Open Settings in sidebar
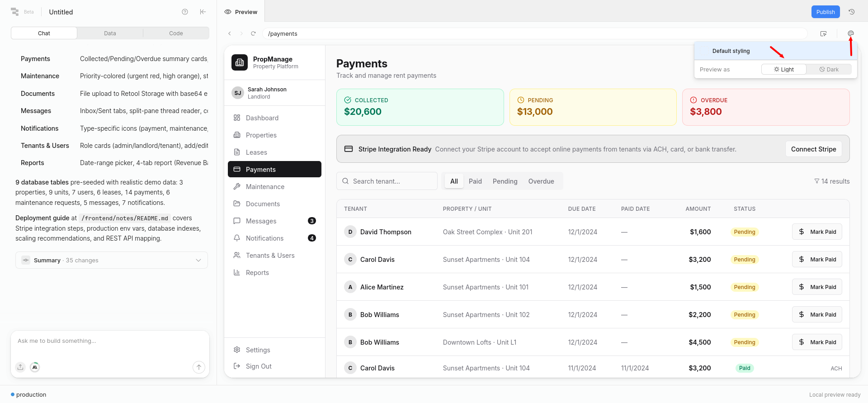The height and width of the screenshot is (403, 868). [274, 350]
